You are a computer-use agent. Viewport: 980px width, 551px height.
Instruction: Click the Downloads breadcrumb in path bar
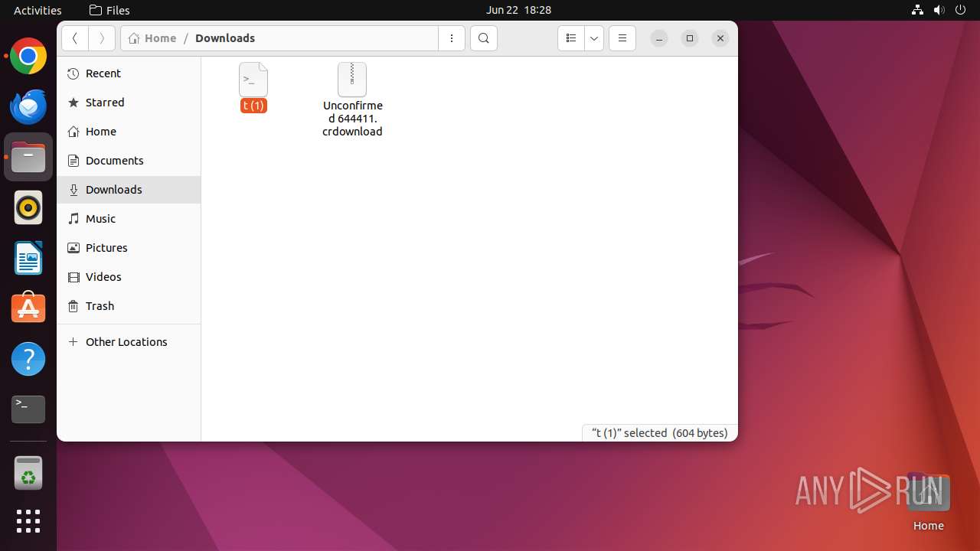[225, 38]
